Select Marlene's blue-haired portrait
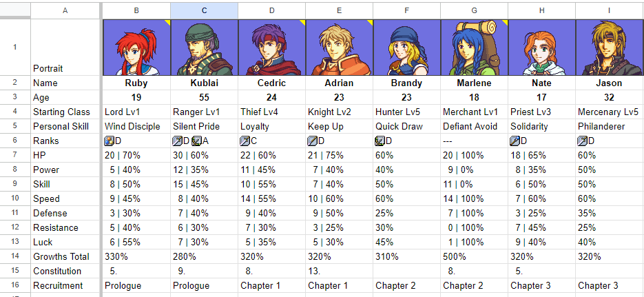 pyautogui.click(x=474, y=48)
